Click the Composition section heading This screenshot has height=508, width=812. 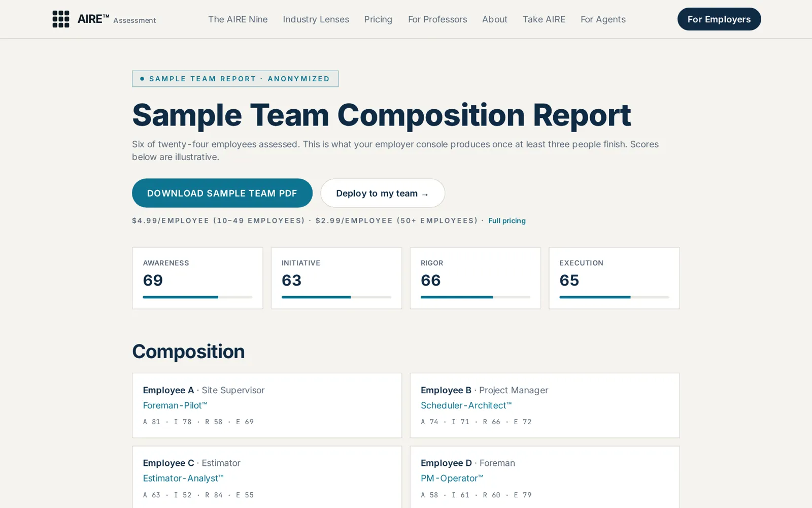[x=188, y=352]
